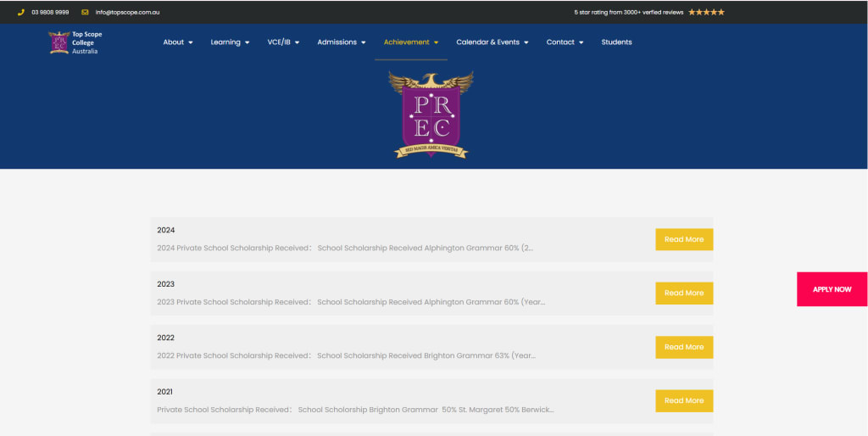Click the 2024 entry heading
Image resolution: width=868 pixels, height=436 pixels.
pos(166,230)
